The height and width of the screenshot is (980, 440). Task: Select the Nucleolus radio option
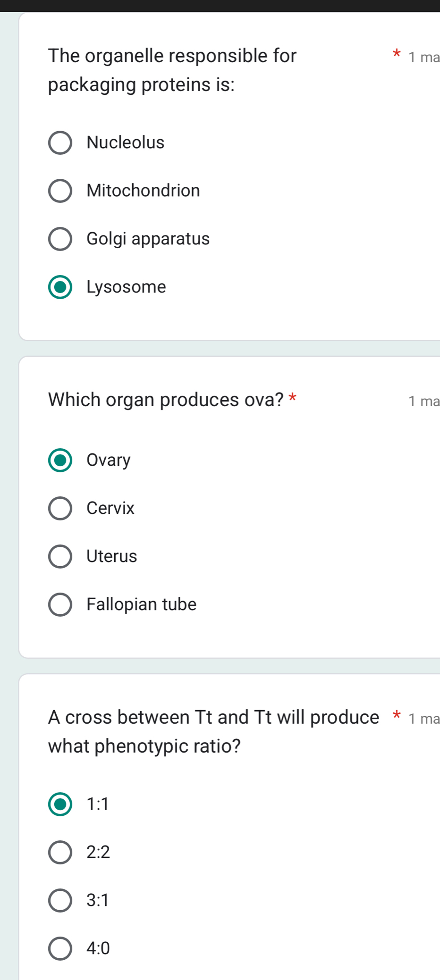click(x=60, y=142)
